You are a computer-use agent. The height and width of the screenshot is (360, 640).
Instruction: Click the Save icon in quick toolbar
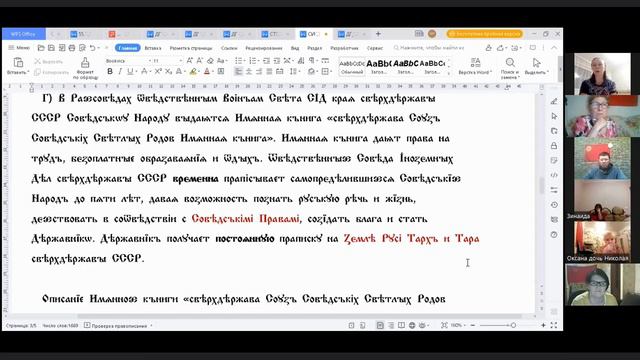coord(51,48)
